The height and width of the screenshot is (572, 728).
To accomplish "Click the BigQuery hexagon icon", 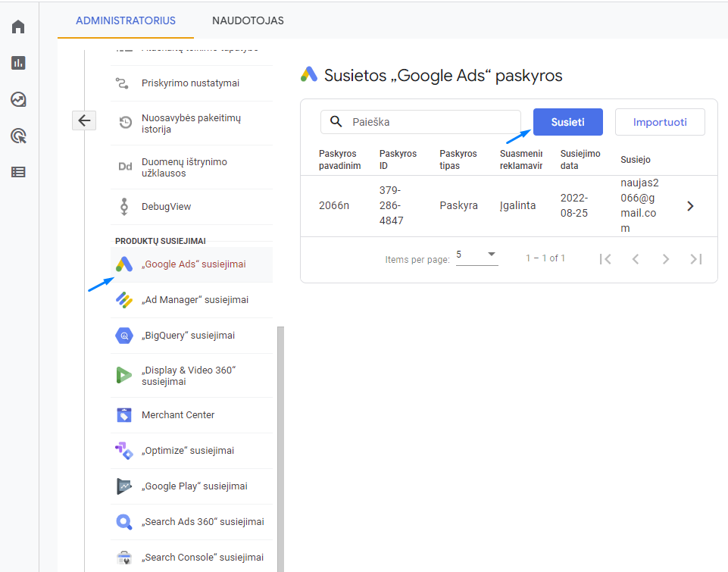I will [124, 336].
